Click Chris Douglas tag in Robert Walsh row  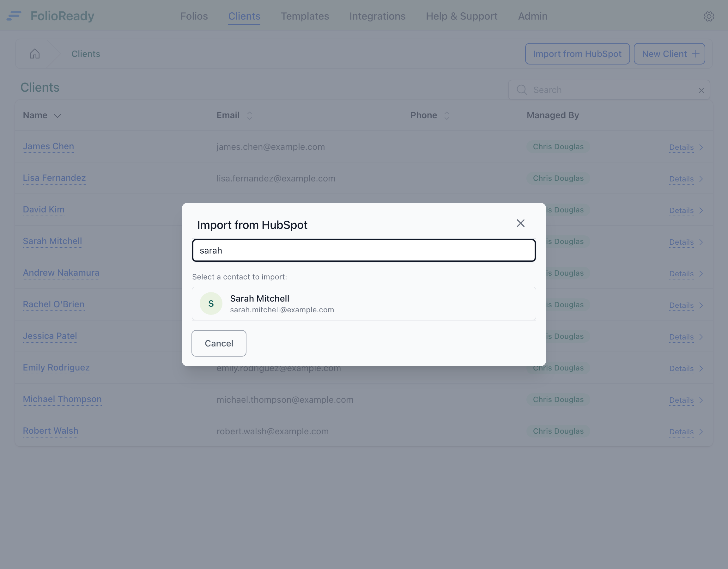tap(558, 431)
